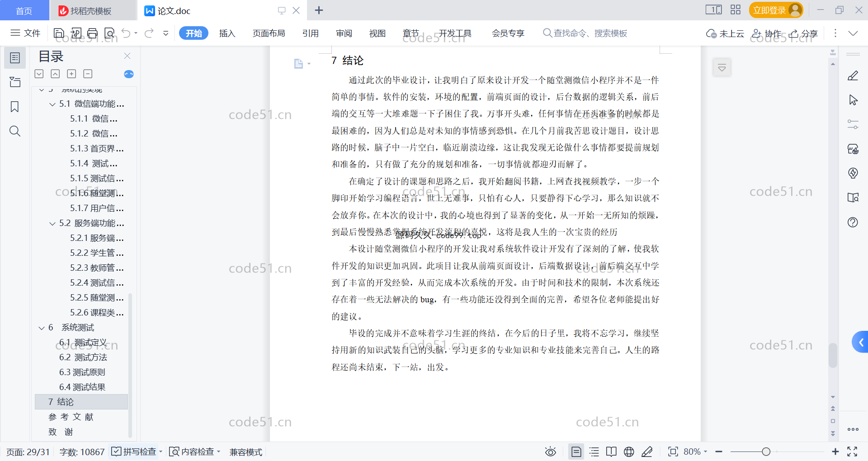The width and height of the screenshot is (868, 461).
Task: Expand the blue side panel arrow on right edge
Action: pos(860,342)
